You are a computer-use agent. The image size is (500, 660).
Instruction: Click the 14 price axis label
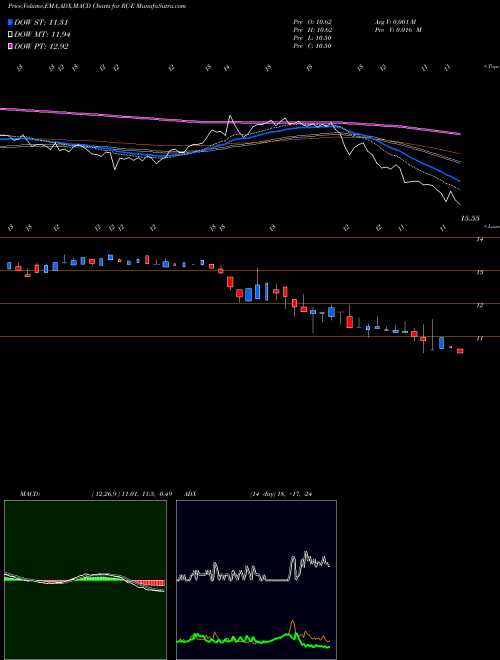[x=479, y=240]
